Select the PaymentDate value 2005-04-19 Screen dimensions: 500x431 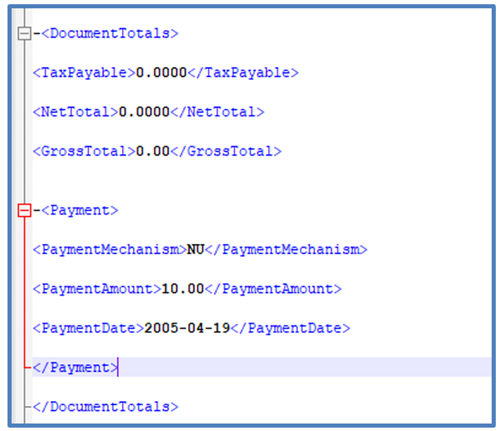click(187, 328)
